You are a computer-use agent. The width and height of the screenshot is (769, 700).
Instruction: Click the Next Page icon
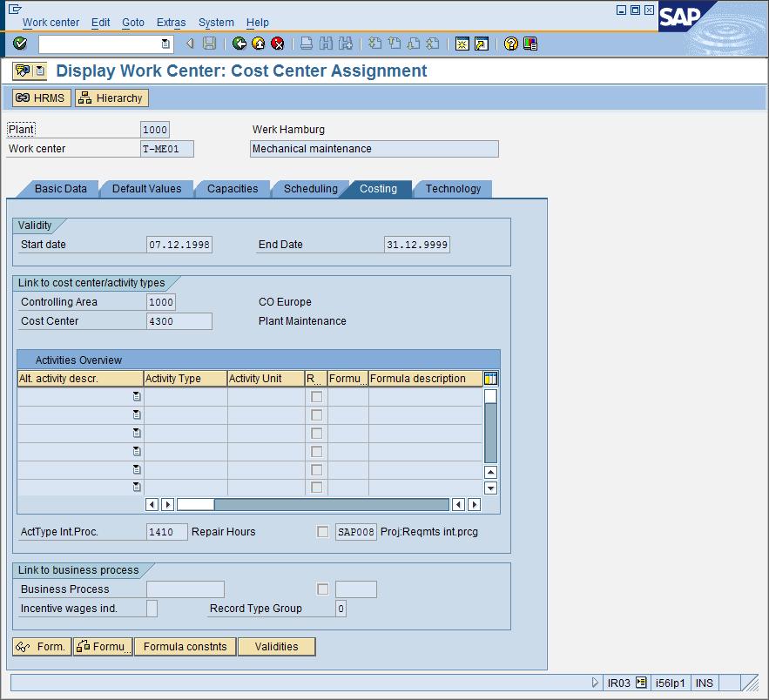pyautogui.click(x=414, y=44)
